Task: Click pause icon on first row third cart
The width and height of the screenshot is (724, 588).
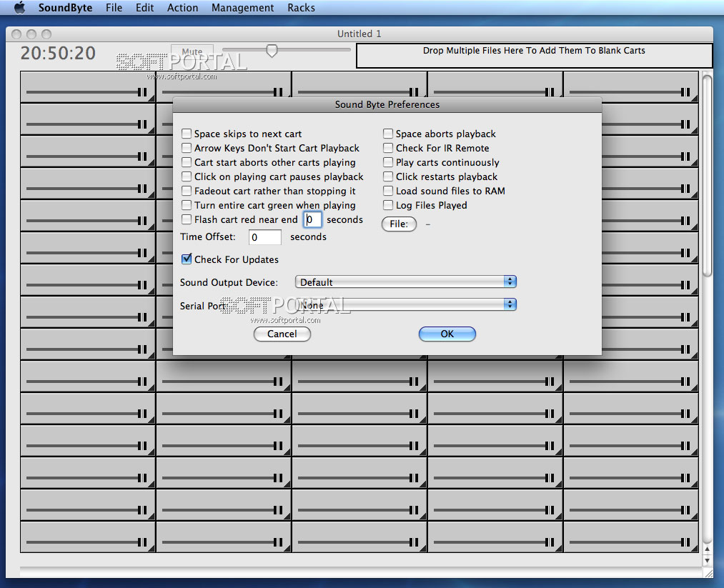Action: 414,92
